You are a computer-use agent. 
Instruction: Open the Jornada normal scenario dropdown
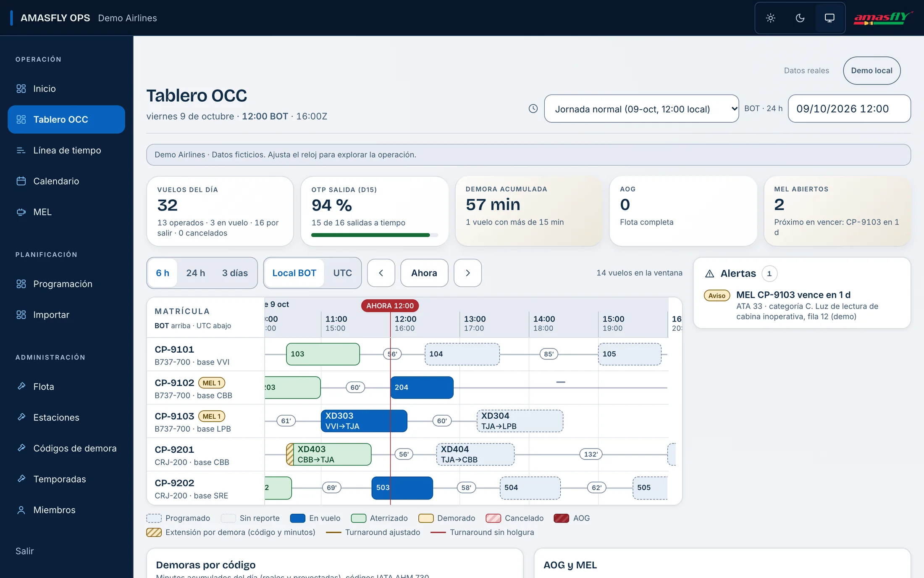[x=641, y=109]
